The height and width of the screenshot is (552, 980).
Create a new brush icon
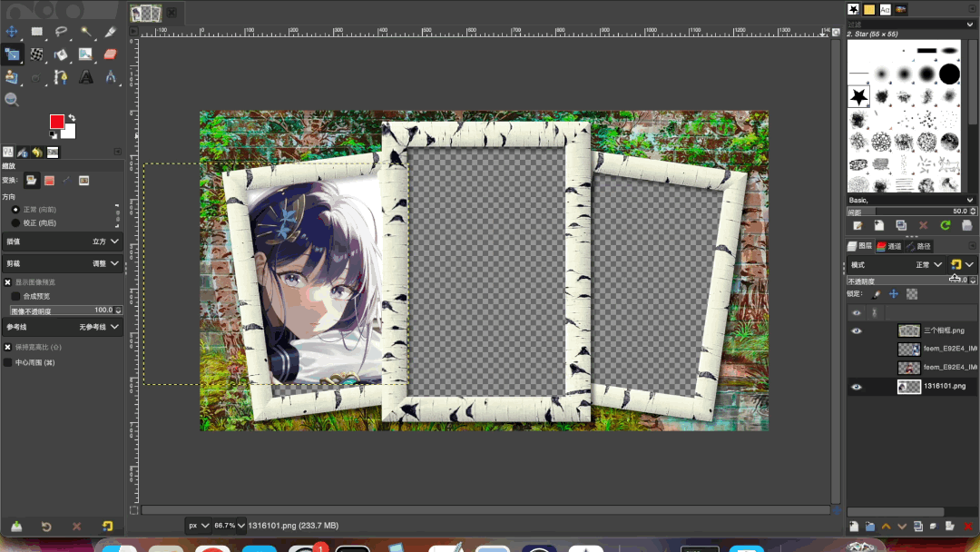click(878, 226)
